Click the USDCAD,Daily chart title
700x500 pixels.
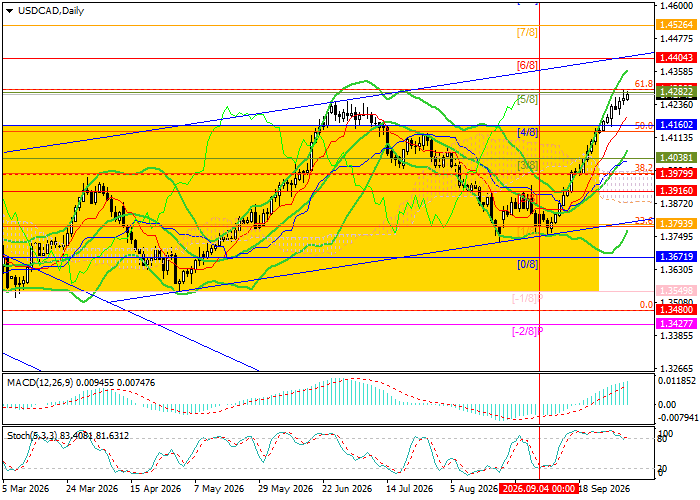click(51, 11)
